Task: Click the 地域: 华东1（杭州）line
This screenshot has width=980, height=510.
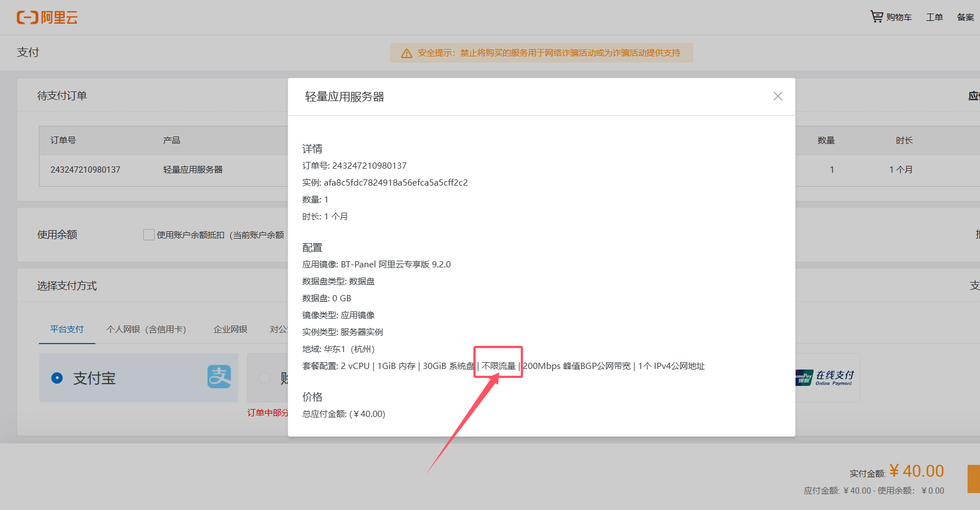Action: point(339,349)
